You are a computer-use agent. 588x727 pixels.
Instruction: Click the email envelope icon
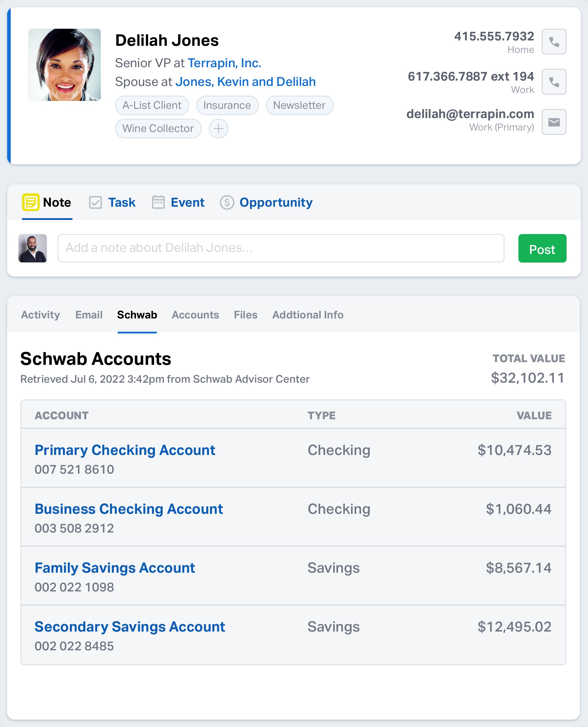point(554,122)
